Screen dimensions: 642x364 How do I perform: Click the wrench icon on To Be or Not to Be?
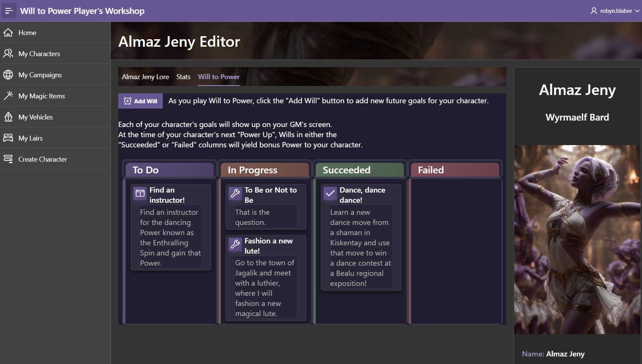click(235, 193)
